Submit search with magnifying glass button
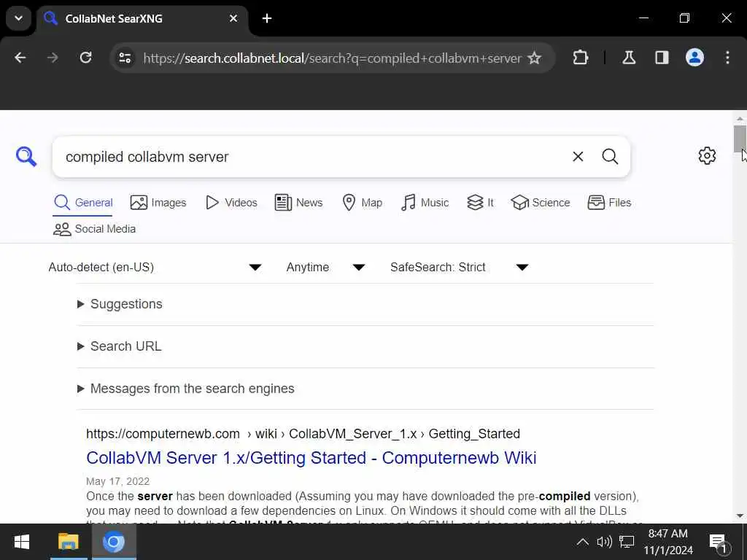This screenshot has width=747, height=560. coord(610,156)
